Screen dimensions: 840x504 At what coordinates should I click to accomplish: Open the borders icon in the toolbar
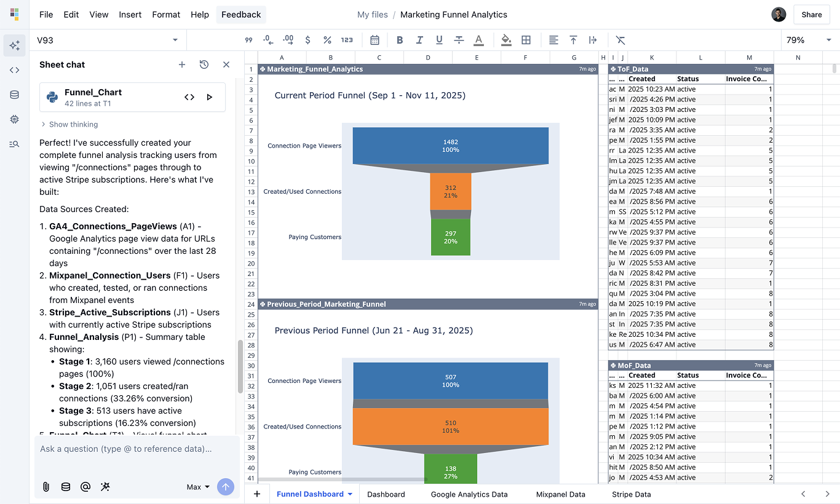pos(526,39)
